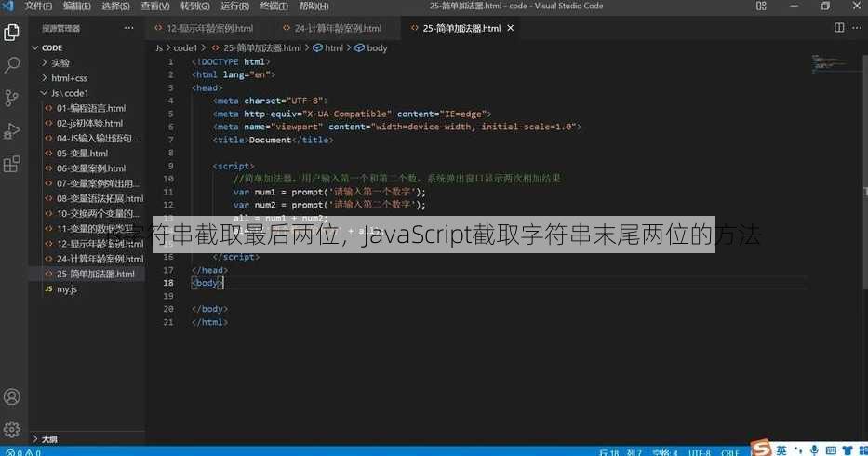Click the CRLF line ending in status bar
This screenshot has height=456, width=868.
coord(729,452)
